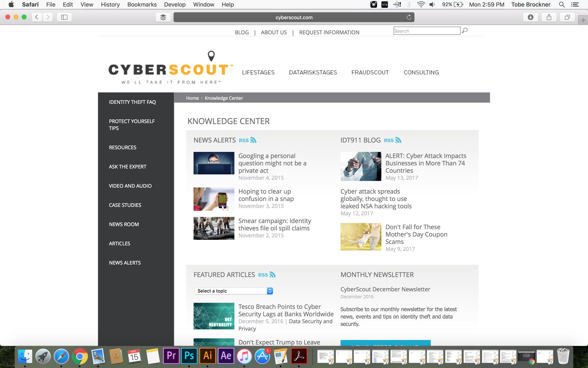Open the FRAUDSCOUT nav section

(x=370, y=72)
